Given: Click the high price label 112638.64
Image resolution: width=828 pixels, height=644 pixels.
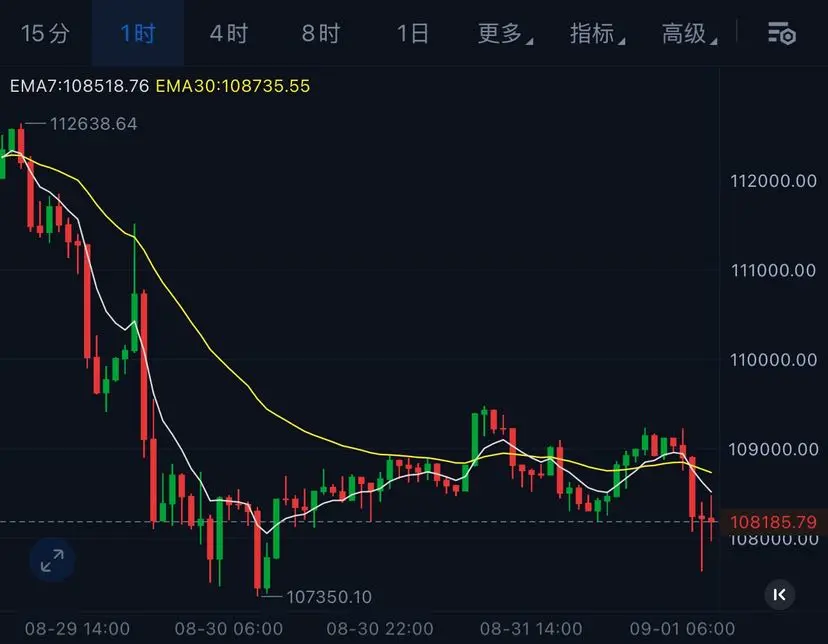Looking at the screenshot, I should pos(93,124).
